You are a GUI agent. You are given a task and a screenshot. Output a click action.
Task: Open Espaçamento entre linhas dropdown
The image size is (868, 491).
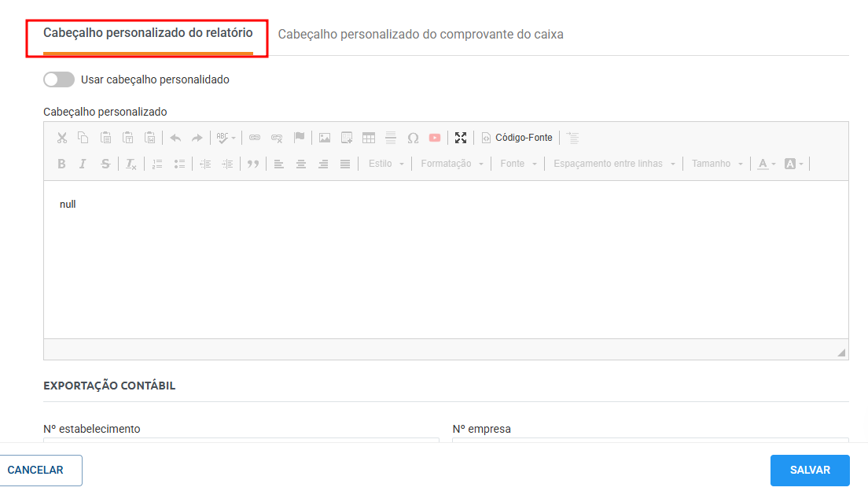614,164
